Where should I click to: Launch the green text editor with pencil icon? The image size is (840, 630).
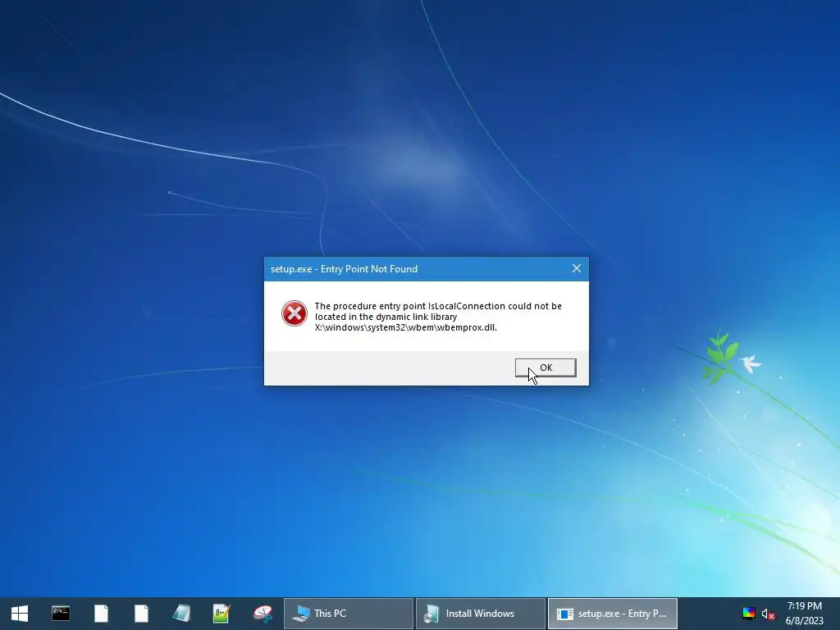[221, 614]
